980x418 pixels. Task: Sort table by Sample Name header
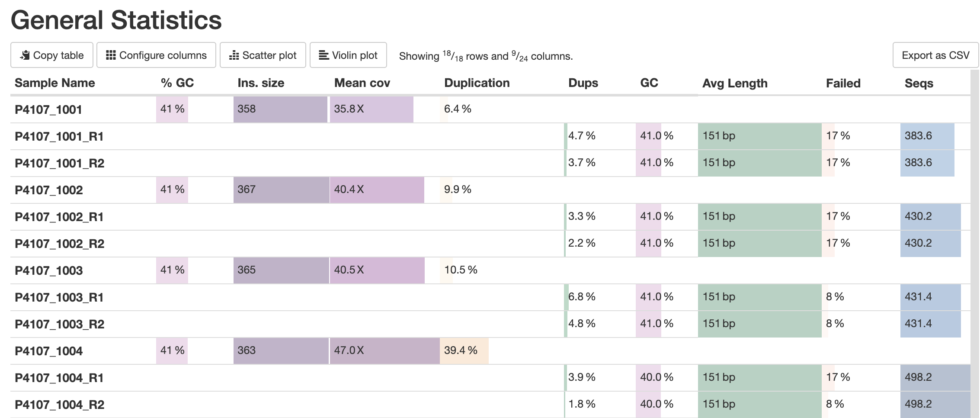pyautogui.click(x=54, y=83)
